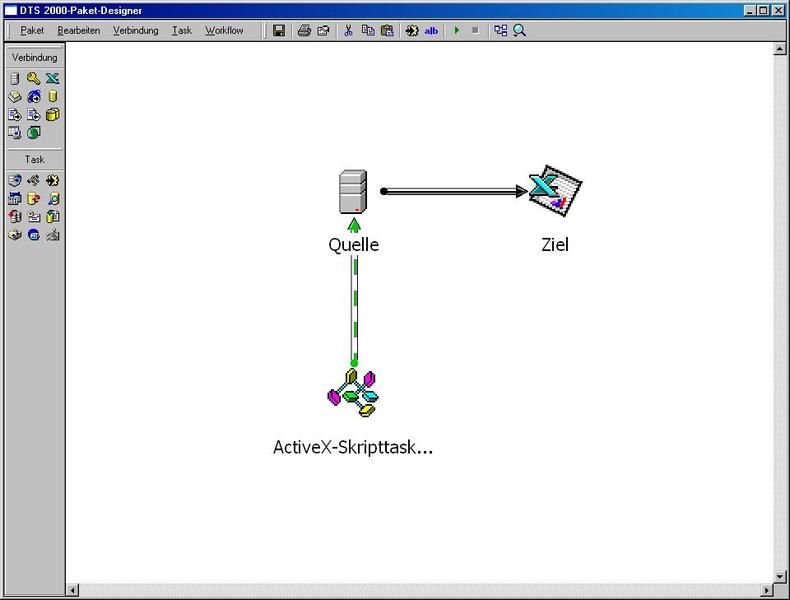Add the calendar-style task icon in the palette

click(15, 198)
